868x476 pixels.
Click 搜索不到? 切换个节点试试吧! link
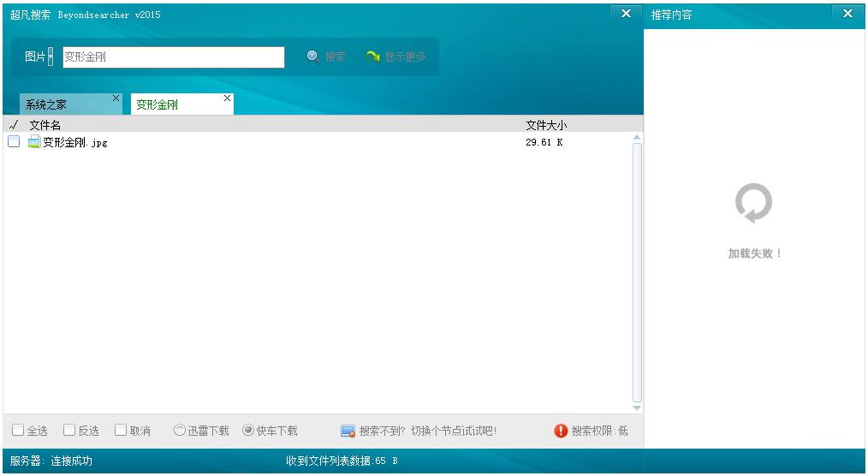428,431
